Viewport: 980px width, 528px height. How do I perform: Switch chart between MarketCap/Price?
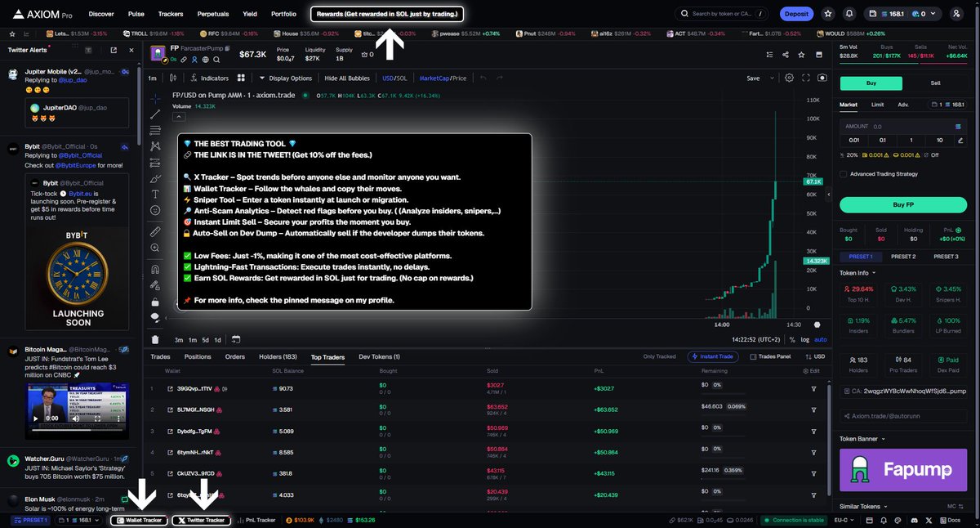pyautogui.click(x=443, y=78)
